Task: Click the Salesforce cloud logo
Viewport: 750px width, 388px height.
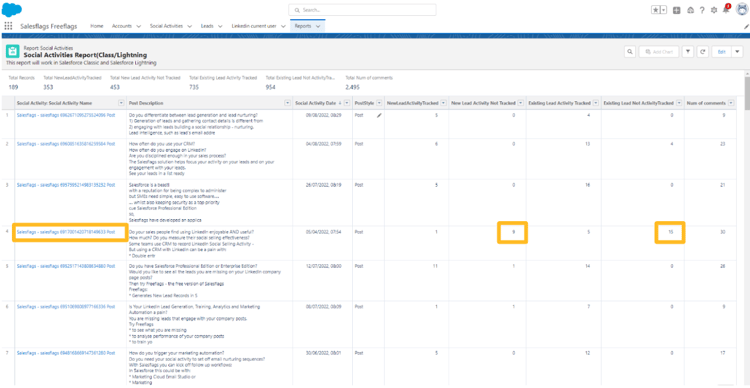Action: pyautogui.click(x=12, y=10)
